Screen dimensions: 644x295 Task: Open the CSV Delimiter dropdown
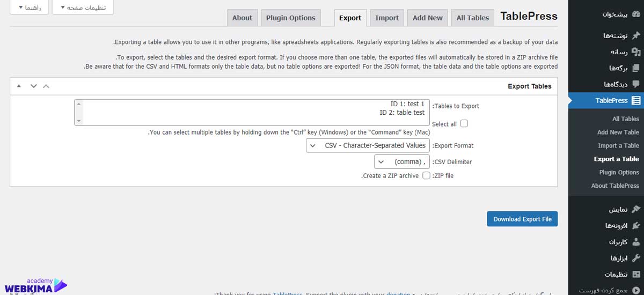click(402, 161)
